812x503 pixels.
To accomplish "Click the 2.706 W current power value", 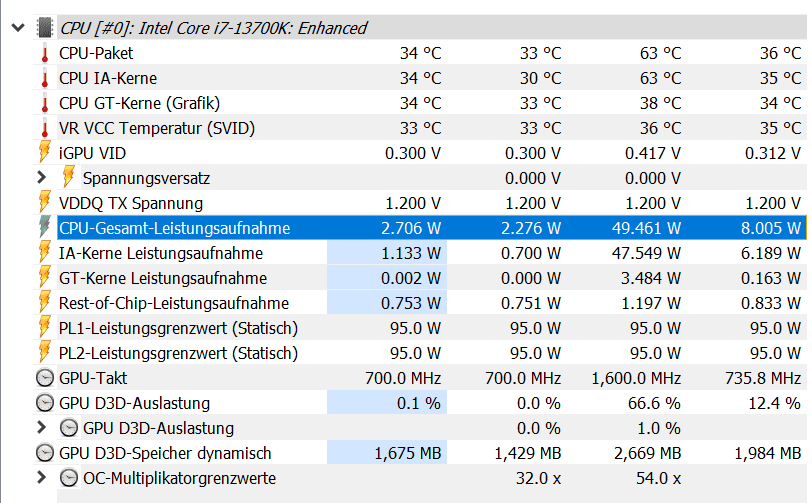I will (411, 228).
